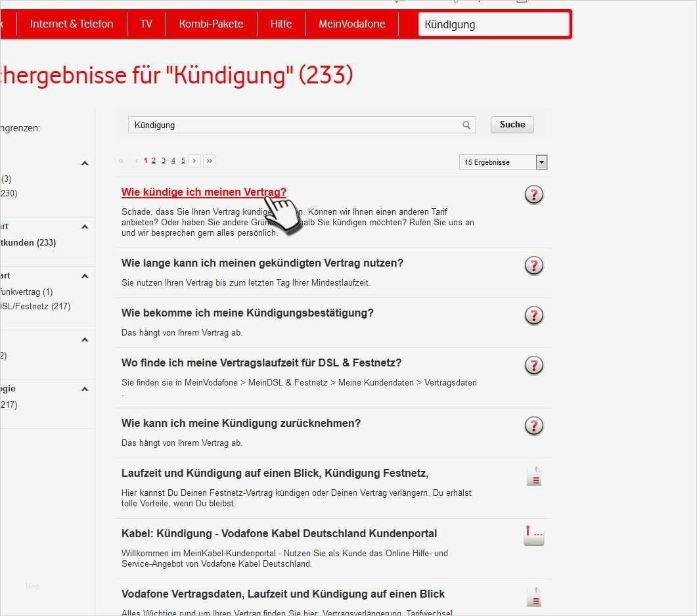Collapse the filter group containing tkunden (233)
The width and height of the screenshot is (697, 616).
click(85, 227)
